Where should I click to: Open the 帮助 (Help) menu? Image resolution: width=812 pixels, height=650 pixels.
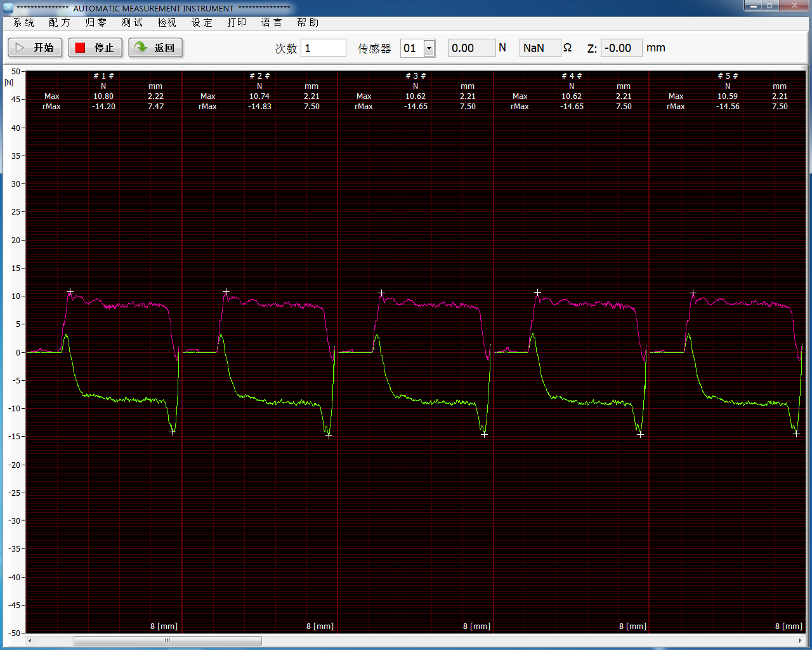pos(308,23)
